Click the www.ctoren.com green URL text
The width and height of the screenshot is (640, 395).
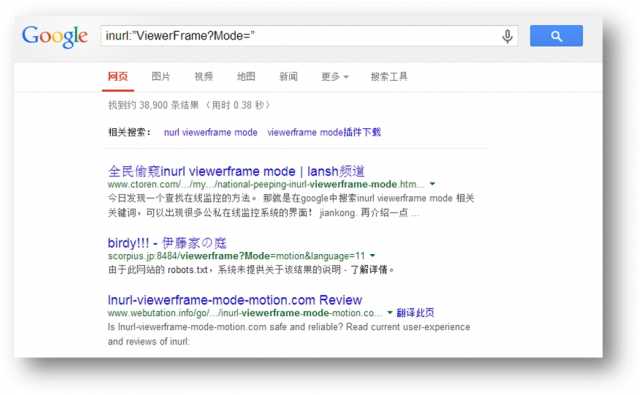(x=266, y=184)
